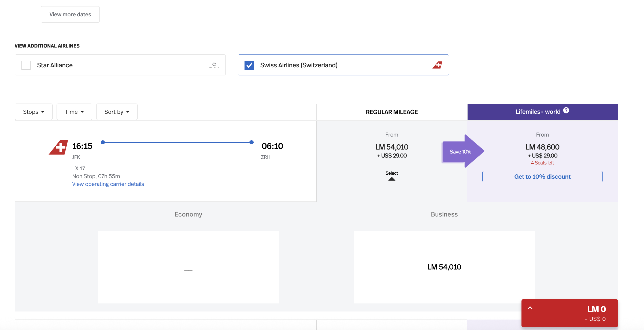Open the Time filter dropdown
The width and height of the screenshot is (644, 330).
coord(74,112)
